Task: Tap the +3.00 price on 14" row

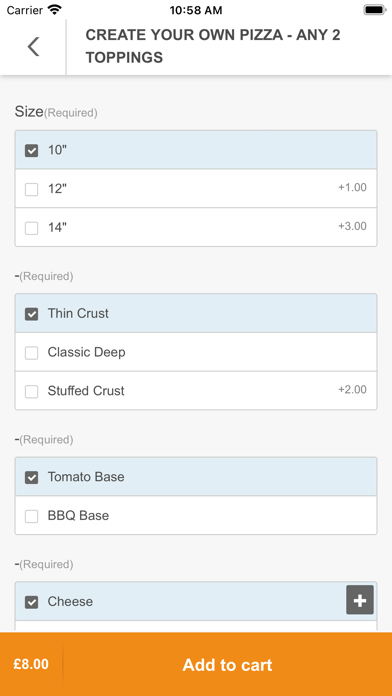Action: [x=352, y=226]
